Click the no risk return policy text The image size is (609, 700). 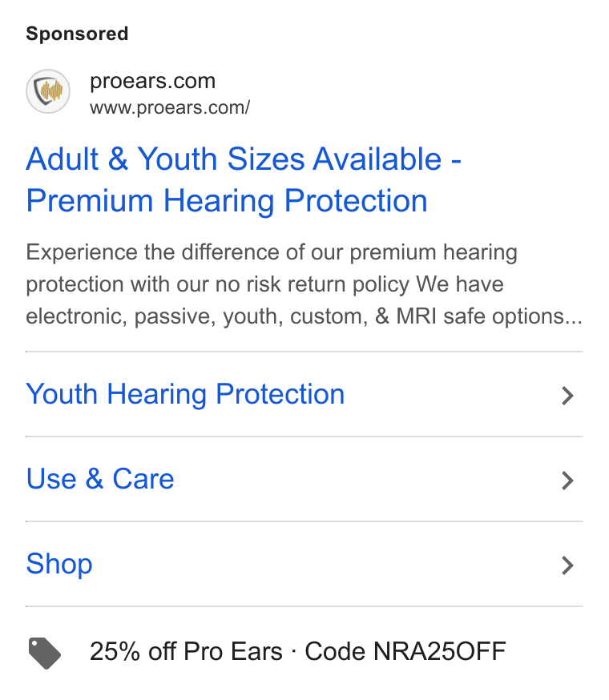pos(313,284)
